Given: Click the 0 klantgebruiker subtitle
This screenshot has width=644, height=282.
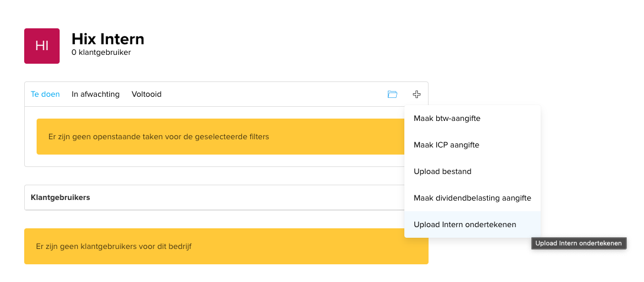Looking at the screenshot, I should (x=101, y=53).
